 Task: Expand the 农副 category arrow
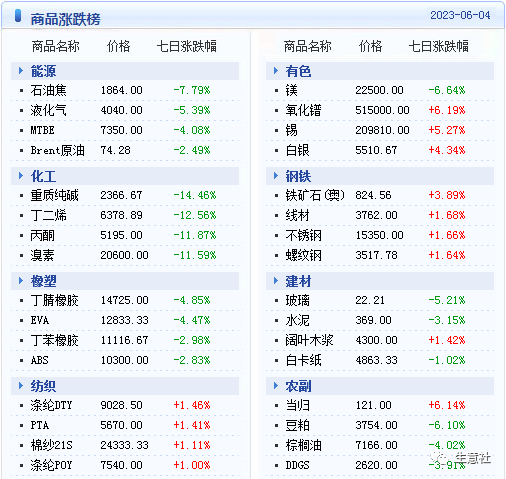276,386
